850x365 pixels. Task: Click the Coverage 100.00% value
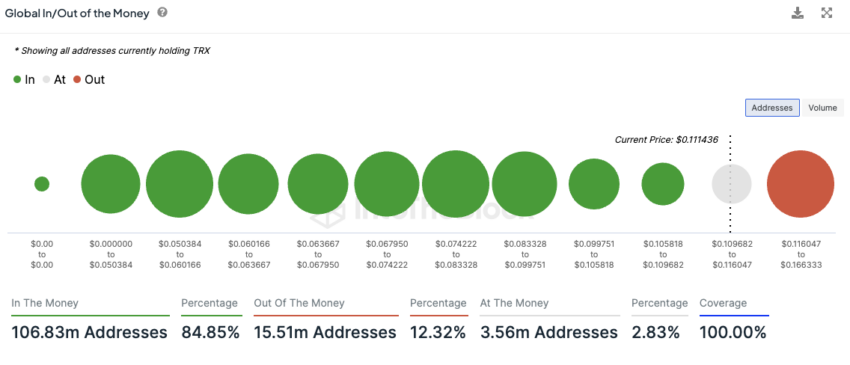pos(733,332)
